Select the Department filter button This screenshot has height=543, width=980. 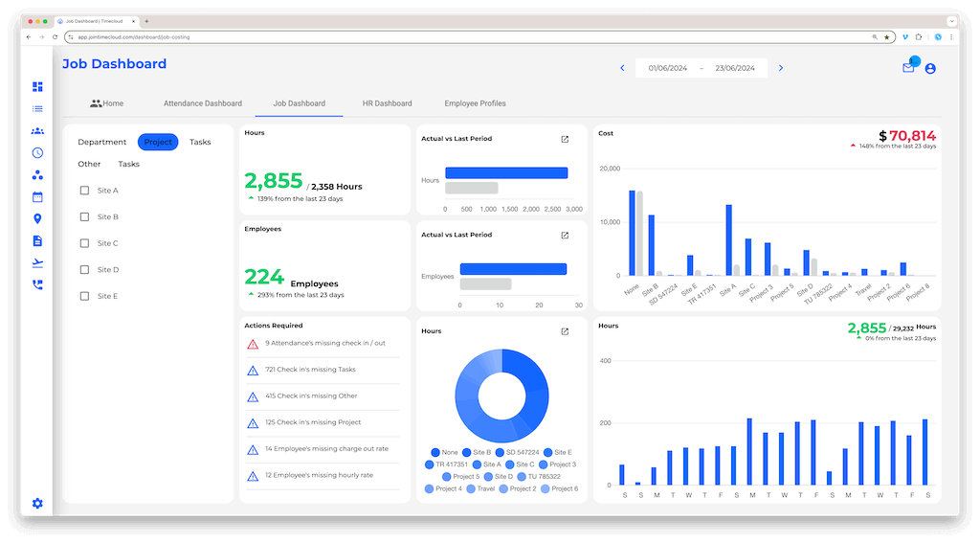click(101, 142)
